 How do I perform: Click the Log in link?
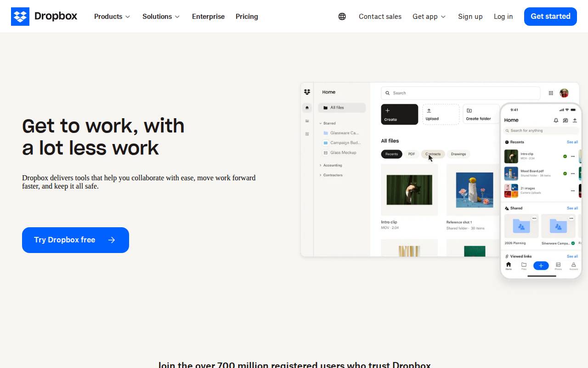[x=503, y=17]
